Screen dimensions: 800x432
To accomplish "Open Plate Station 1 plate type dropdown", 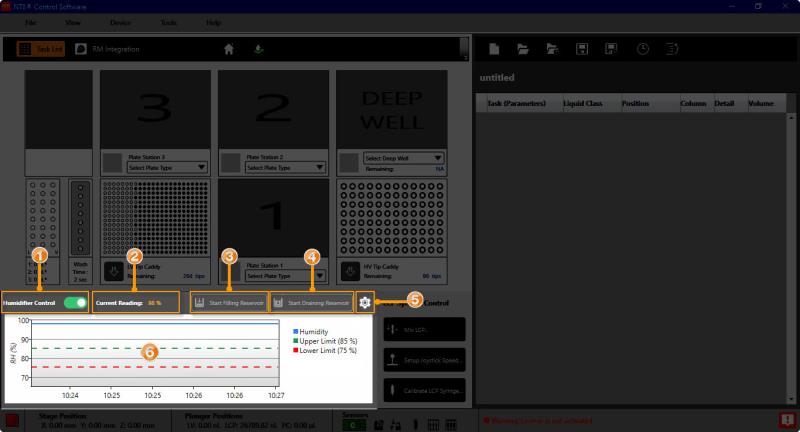I will click(x=285, y=276).
